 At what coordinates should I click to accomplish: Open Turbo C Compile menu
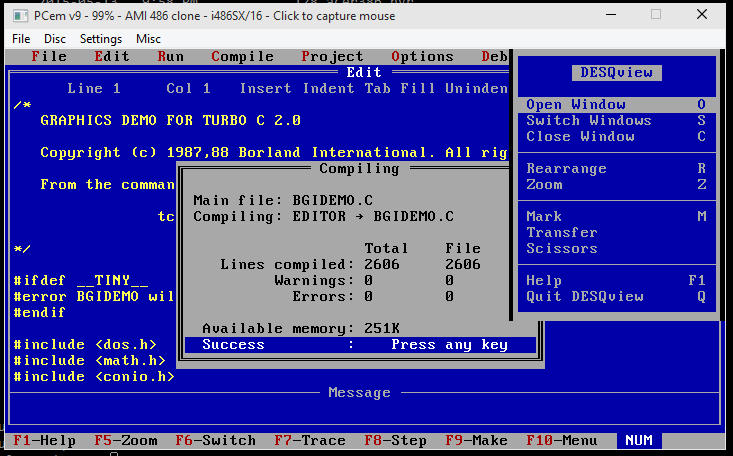[x=242, y=57]
